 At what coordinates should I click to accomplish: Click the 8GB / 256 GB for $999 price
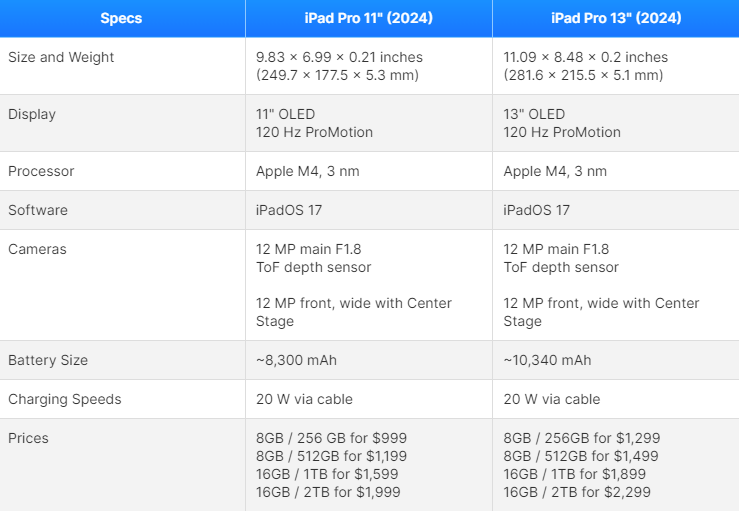[x=331, y=438]
